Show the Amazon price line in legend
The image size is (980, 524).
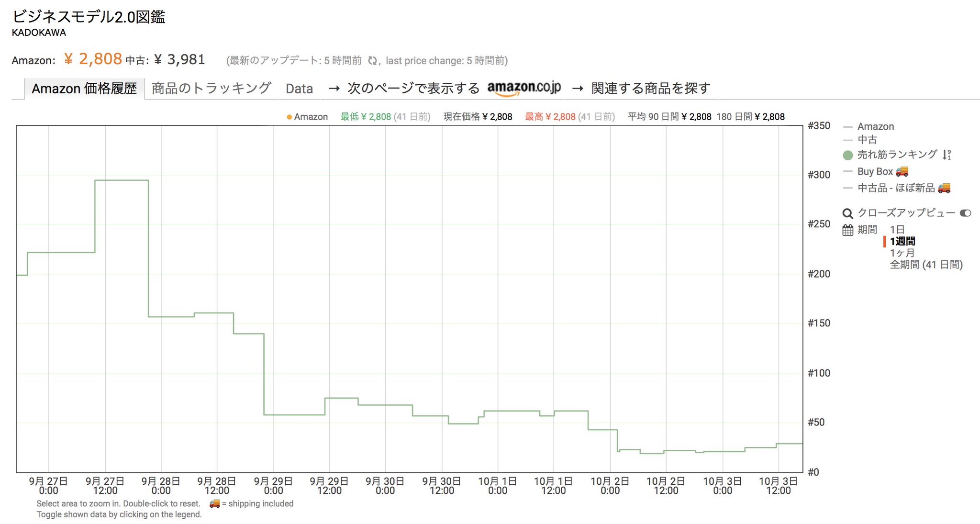pos(875,127)
